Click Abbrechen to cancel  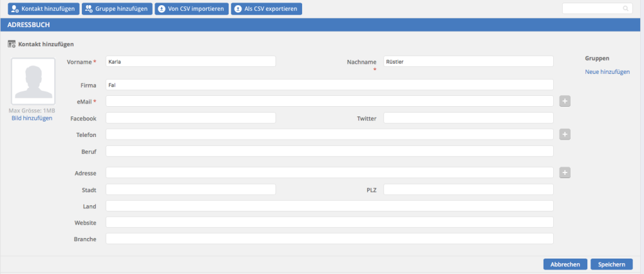[565, 264]
